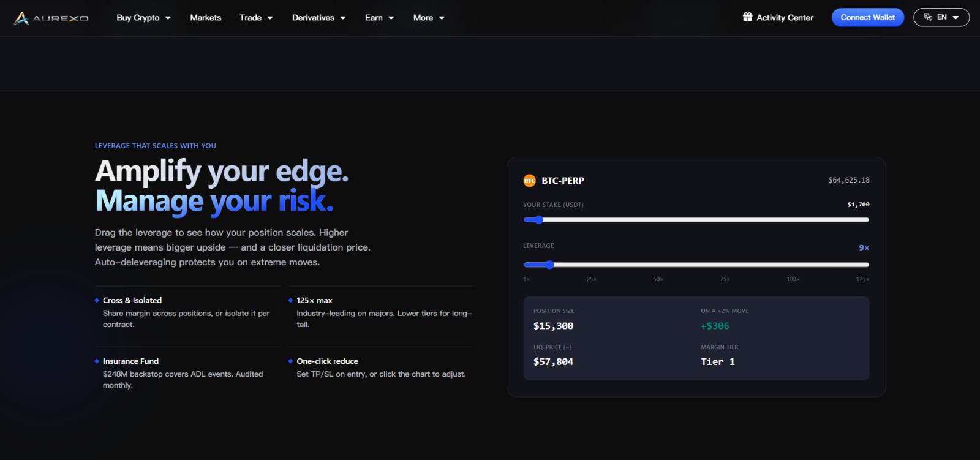Screen dimensions: 980x460
Task: Expand the Earn menu
Action: coord(380,18)
